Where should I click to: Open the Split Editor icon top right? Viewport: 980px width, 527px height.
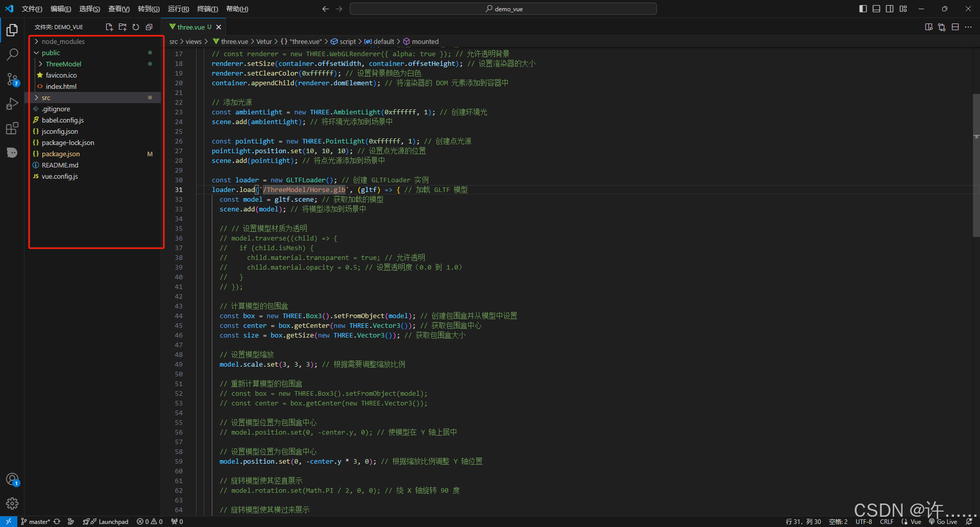[955, 27]
